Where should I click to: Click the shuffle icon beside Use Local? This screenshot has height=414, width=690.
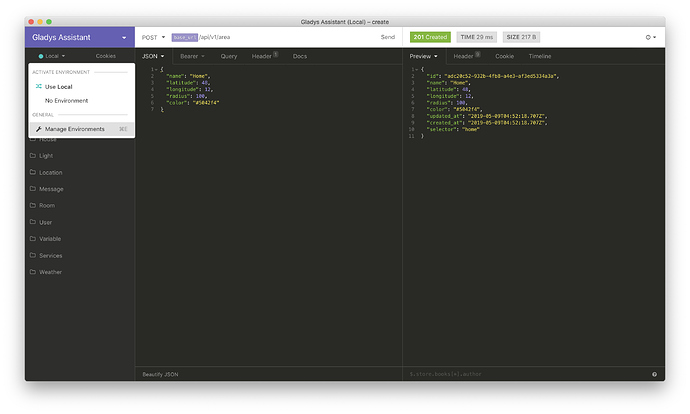coord(39,86)
